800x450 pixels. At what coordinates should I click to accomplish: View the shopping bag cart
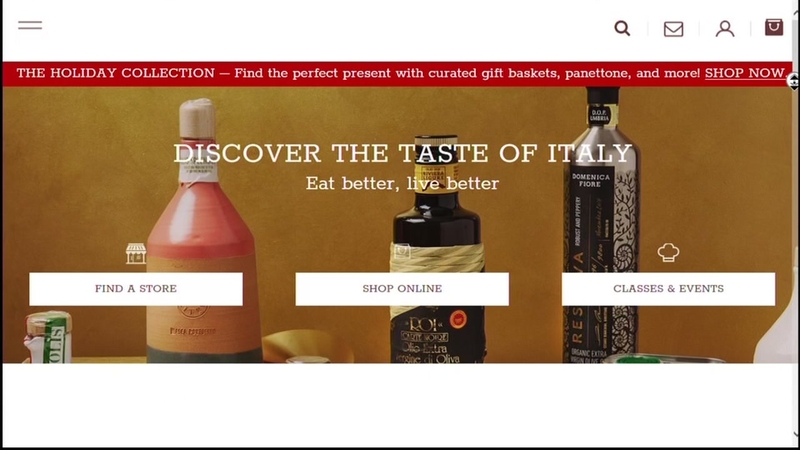[x=774, y=27]
